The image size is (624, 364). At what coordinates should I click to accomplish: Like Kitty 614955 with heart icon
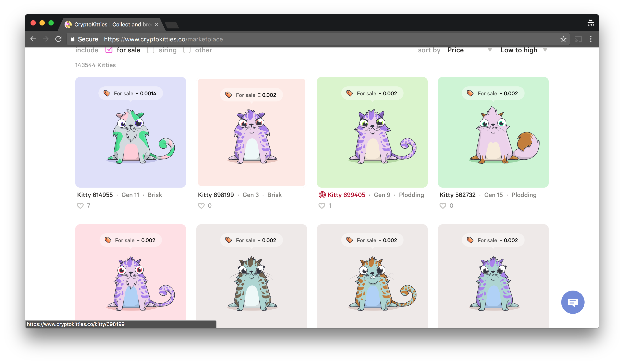click(x=80, y=206)
